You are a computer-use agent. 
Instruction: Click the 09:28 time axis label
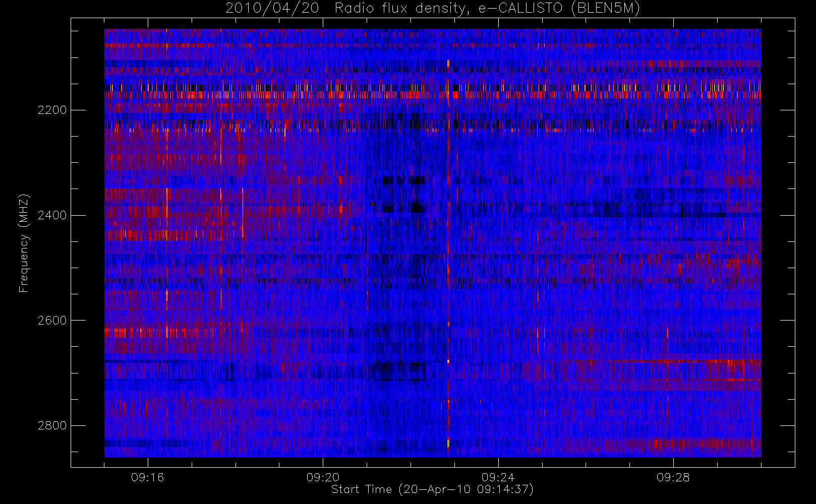[x=673, y=477]
